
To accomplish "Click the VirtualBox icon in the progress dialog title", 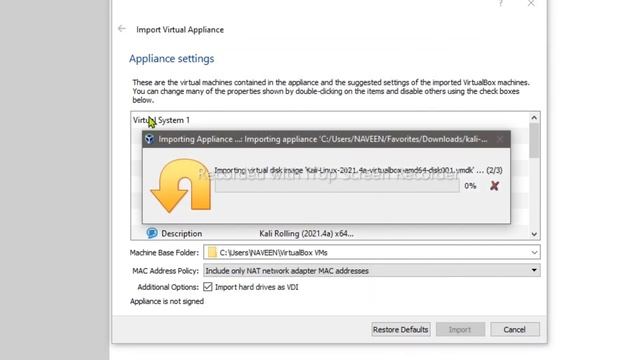I will (x=149, y=139).
